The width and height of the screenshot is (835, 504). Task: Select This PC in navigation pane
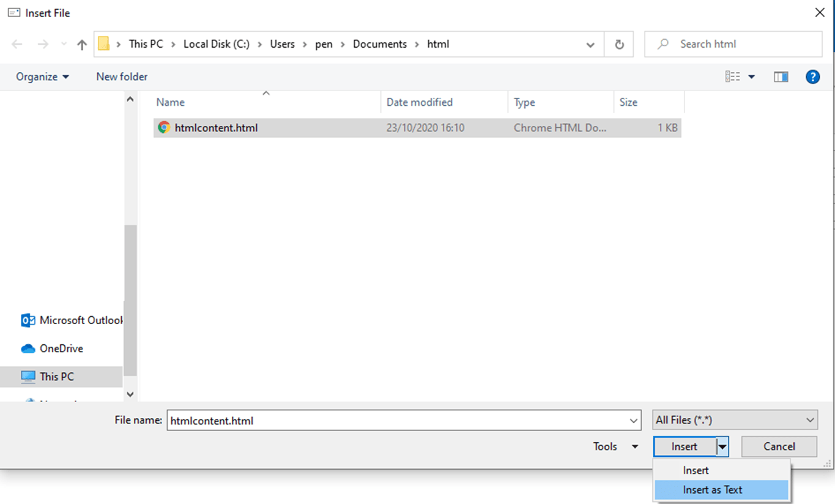point(56,377)
